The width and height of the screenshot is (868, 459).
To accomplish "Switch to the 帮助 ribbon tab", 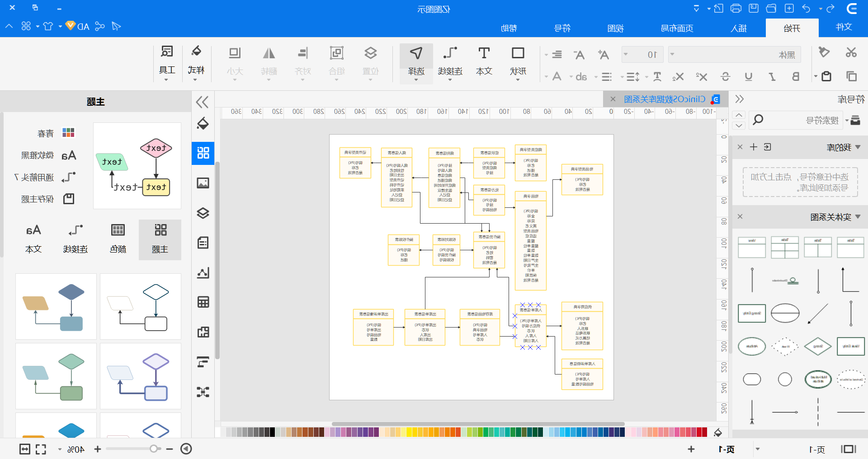I will pyautogui.click(x=509, y=28).
